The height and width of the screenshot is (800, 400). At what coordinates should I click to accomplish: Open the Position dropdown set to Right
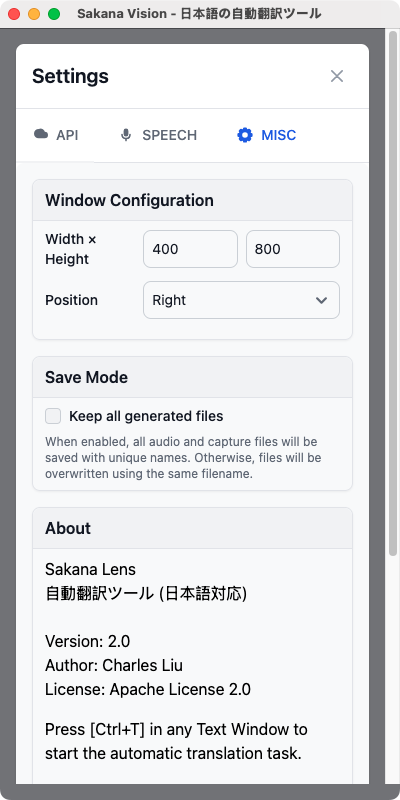[x=241, y=300]
